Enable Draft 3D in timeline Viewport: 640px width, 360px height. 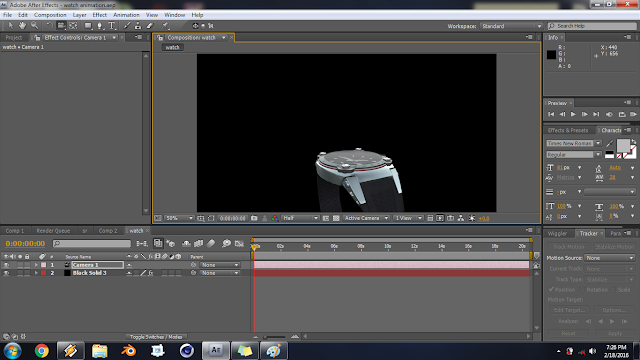171,244
